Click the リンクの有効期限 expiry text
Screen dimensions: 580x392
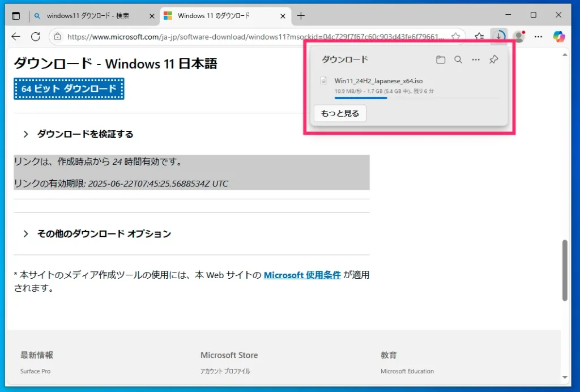coord(121,184)
